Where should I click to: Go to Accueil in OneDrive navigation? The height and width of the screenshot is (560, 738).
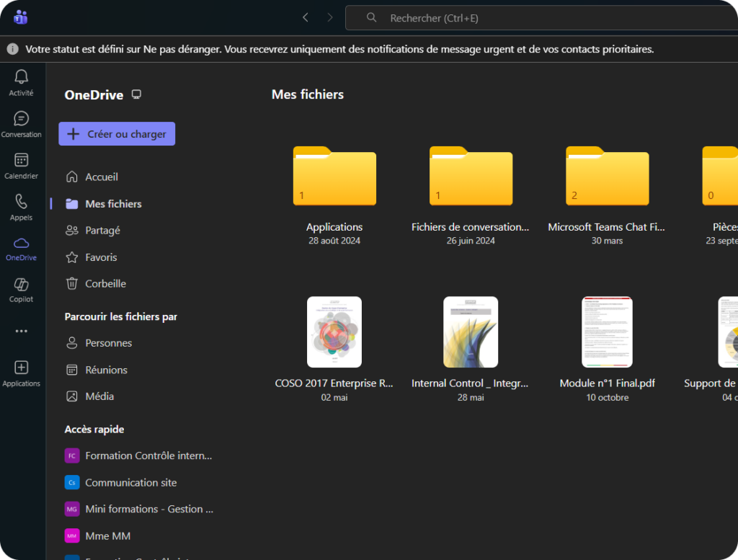[x=101, y=177]
